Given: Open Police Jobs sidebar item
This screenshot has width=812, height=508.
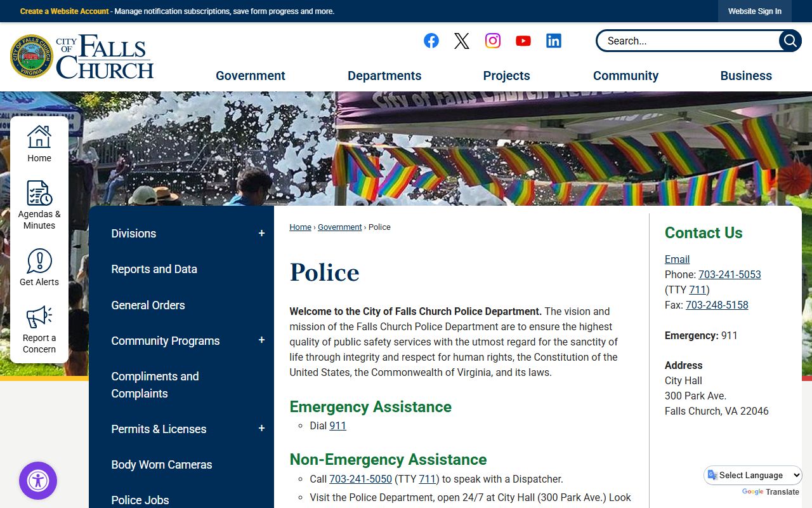Looking at the screenshot, I should 140,500.
